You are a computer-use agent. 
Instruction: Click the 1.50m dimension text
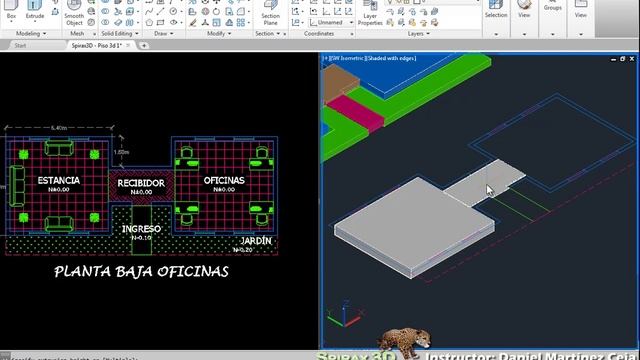point(121,152)
